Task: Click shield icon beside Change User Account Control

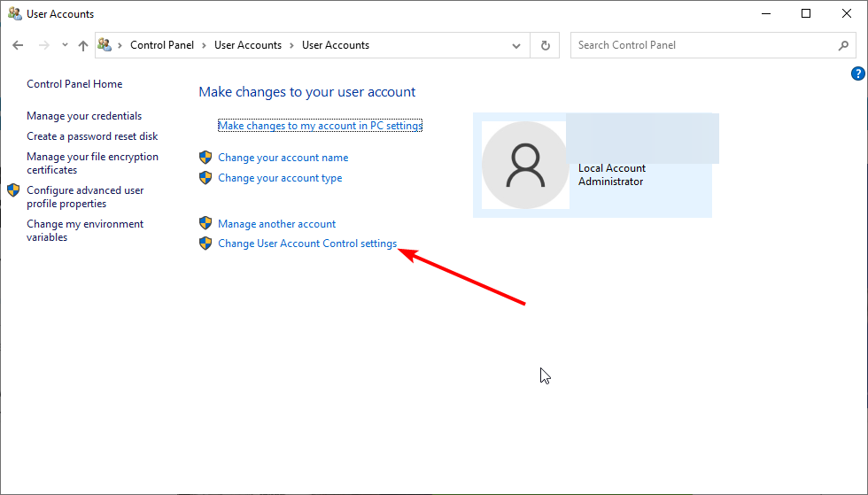Action: 205,243
